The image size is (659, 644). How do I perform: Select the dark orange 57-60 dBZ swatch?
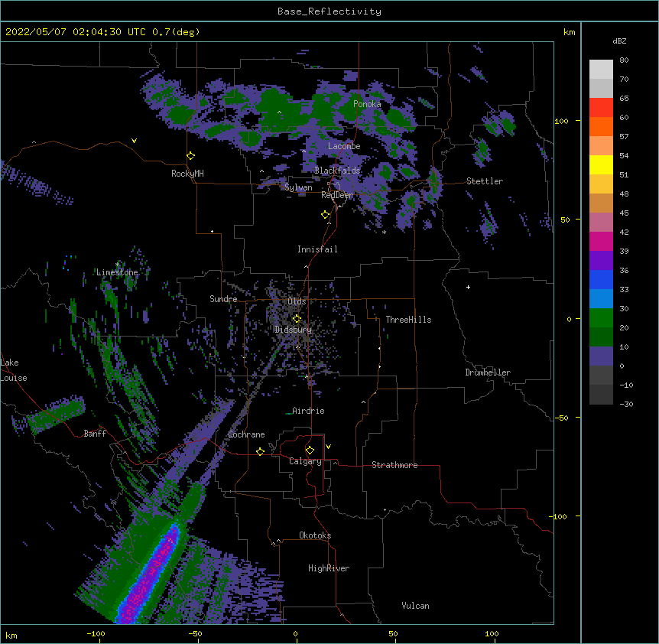[601, 126]
